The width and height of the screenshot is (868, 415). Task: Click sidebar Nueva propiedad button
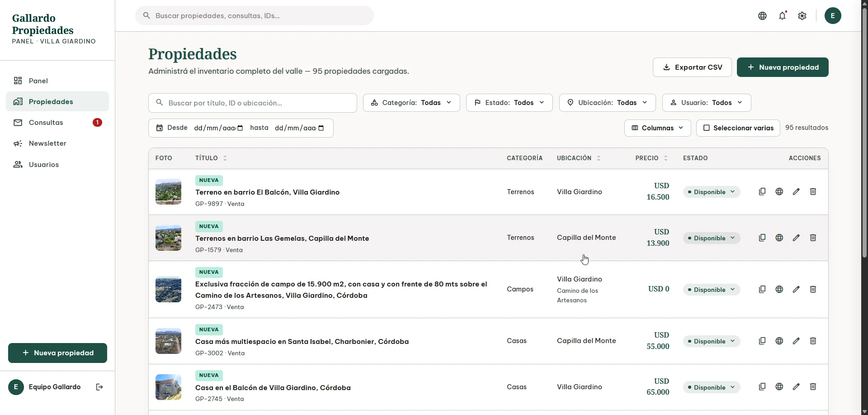coord(57,353)
